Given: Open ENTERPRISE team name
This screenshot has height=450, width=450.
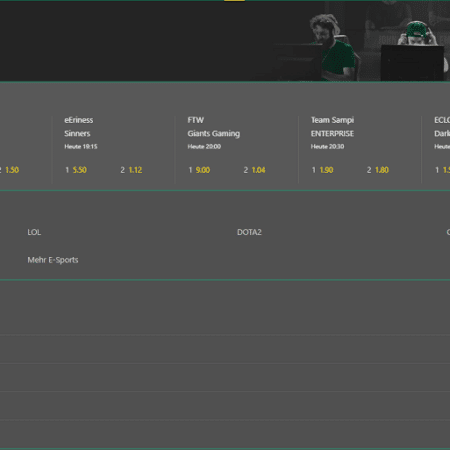Looking at the screenshot, I should (x=332, y=134).
